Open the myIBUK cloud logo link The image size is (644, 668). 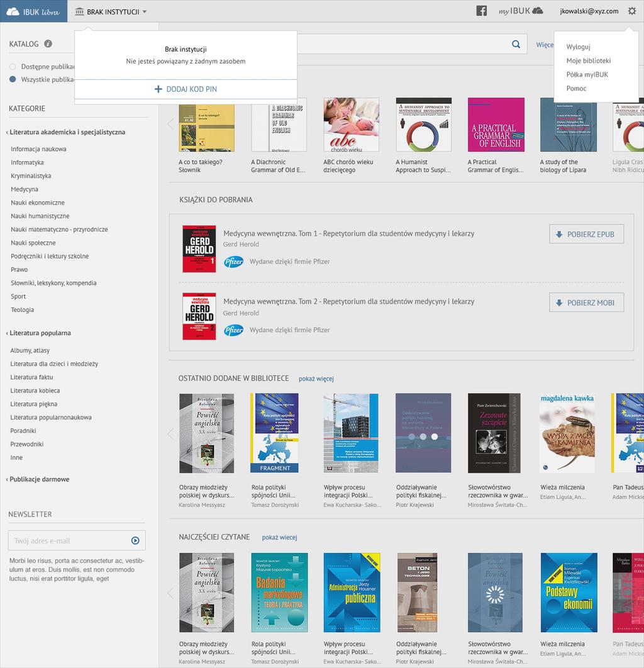(521, 11)
